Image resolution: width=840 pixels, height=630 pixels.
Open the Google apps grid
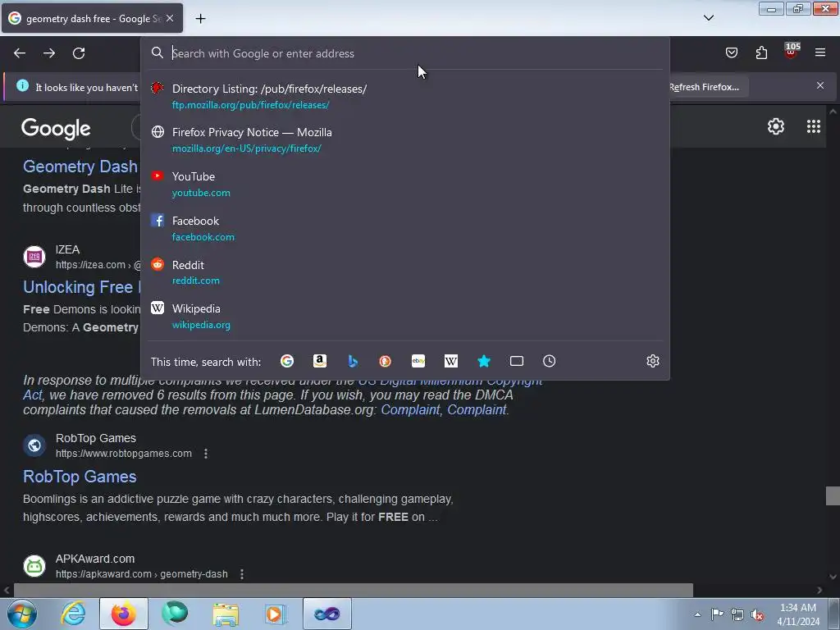tap(813, 126)
